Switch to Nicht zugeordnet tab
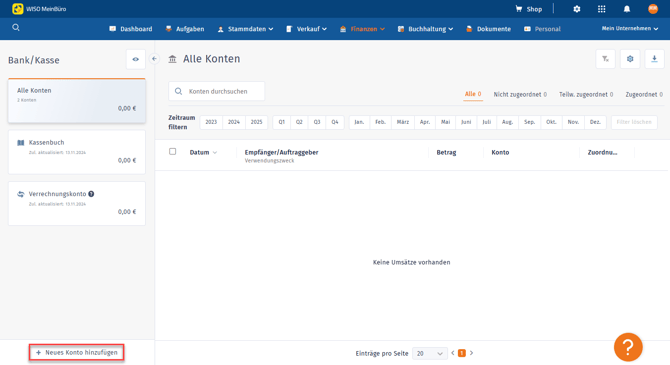 pos(520,94)
